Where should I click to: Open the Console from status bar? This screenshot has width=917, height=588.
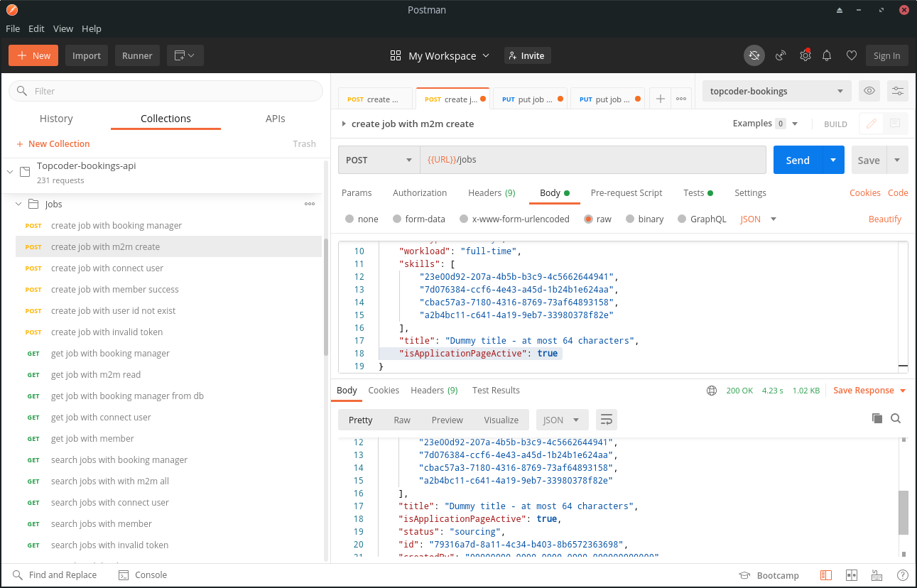143,575
